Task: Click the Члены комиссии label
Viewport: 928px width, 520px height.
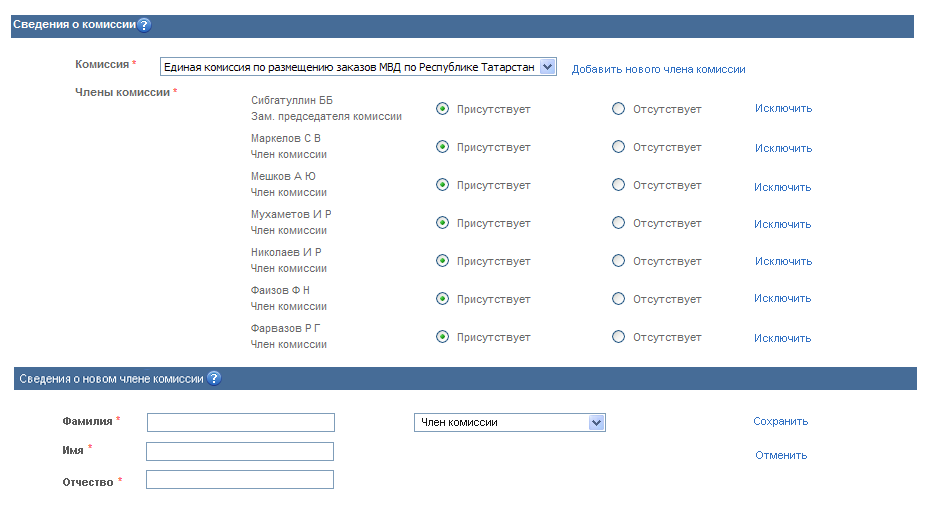Action: point(123,92)
